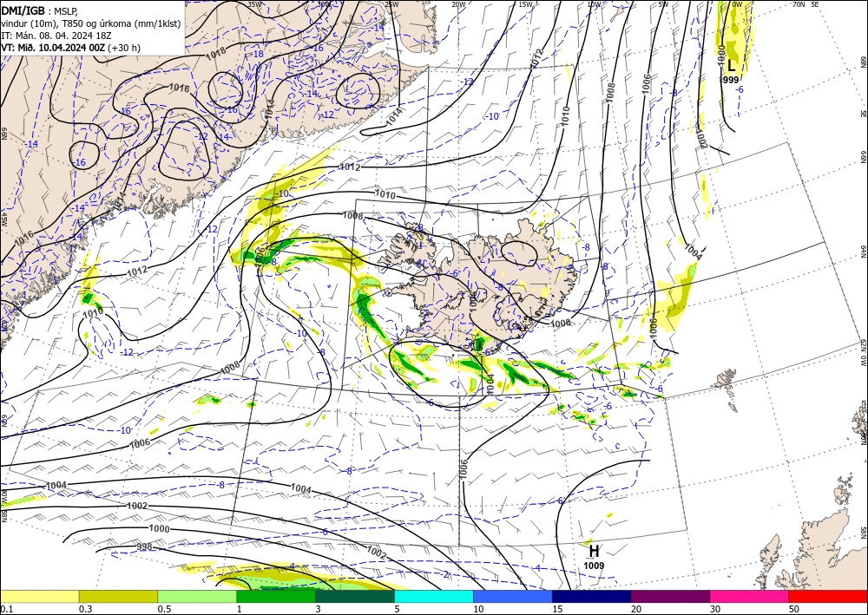The height and width of the screenshot is (615, 868).
Task: Select the light green 0.5 legend swatch
Action: [197, 596]
